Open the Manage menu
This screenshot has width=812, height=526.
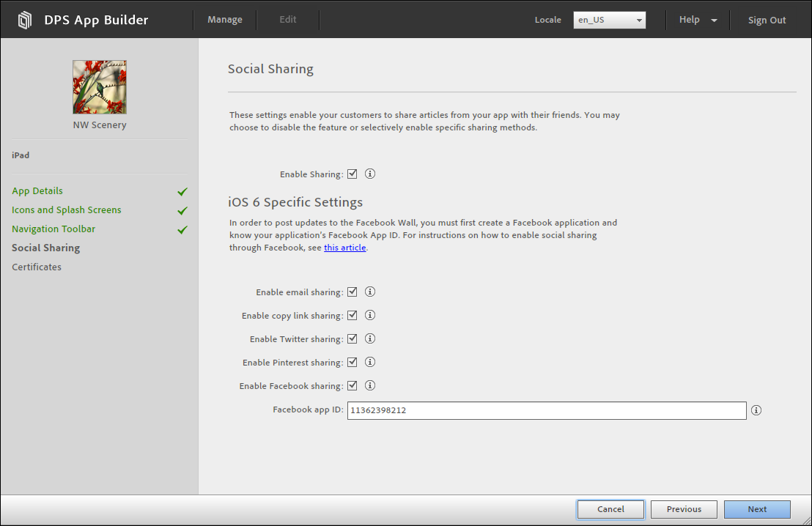point(225,20)
